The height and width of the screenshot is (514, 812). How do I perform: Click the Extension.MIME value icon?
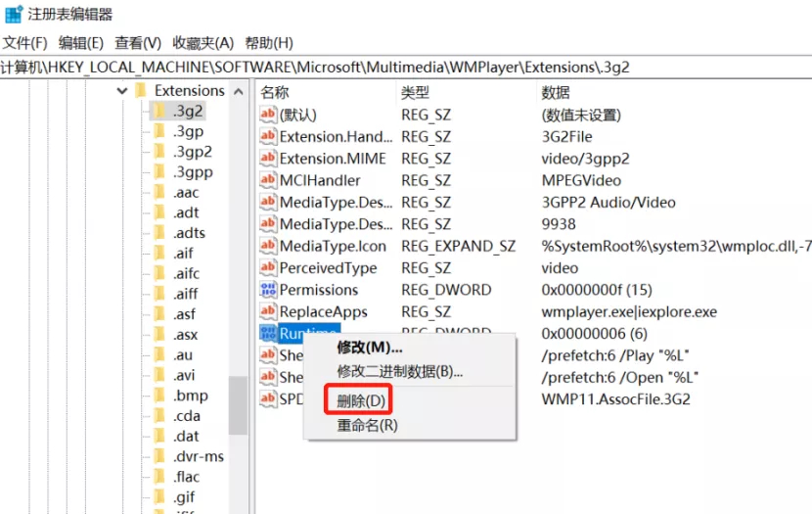(x=268, y=158)
